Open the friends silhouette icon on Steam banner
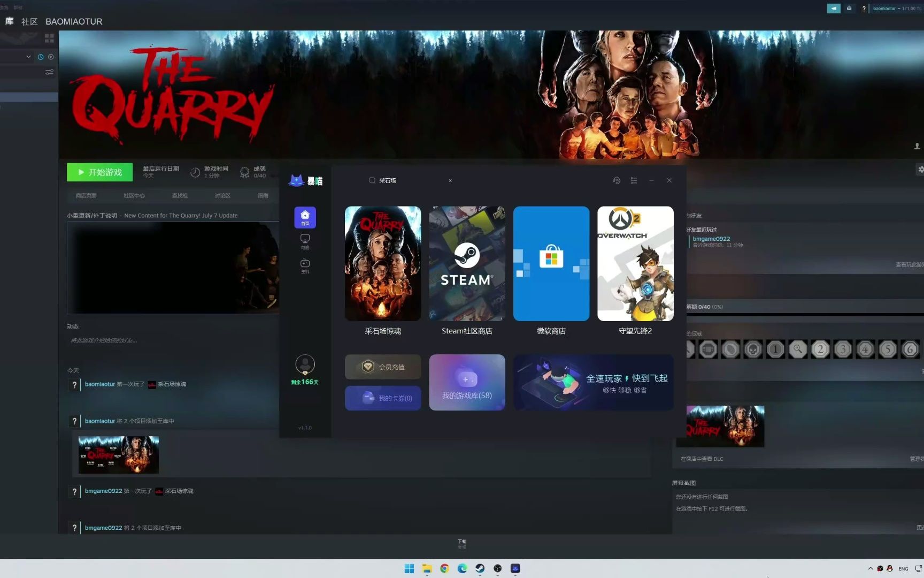The width and height of the screenshot is (924, 578). click(x=917, y=146)
